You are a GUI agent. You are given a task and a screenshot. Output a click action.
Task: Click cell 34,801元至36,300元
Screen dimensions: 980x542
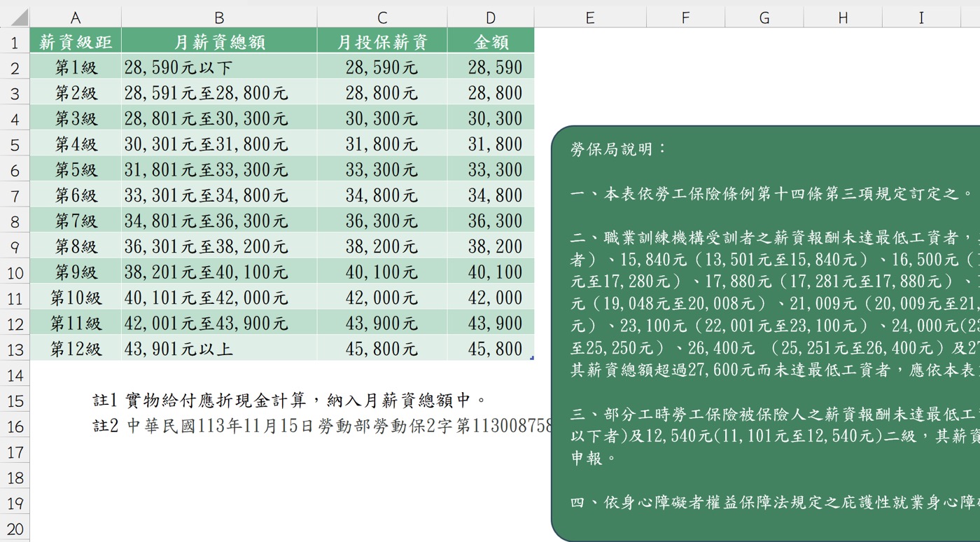point(219,221)
